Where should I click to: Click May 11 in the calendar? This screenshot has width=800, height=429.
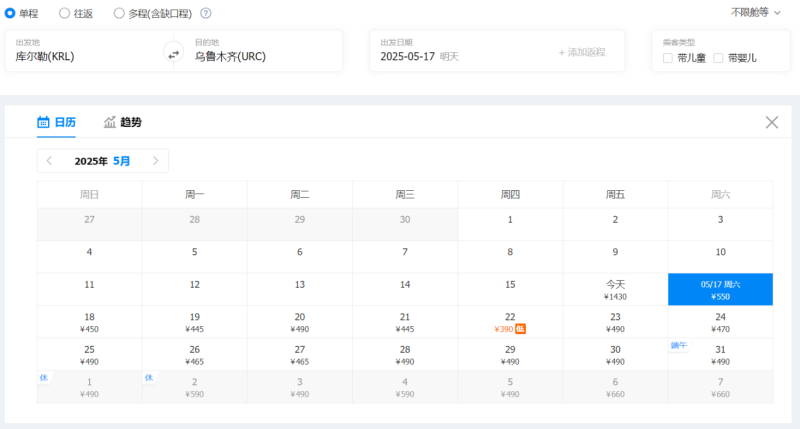pos(89,290)
